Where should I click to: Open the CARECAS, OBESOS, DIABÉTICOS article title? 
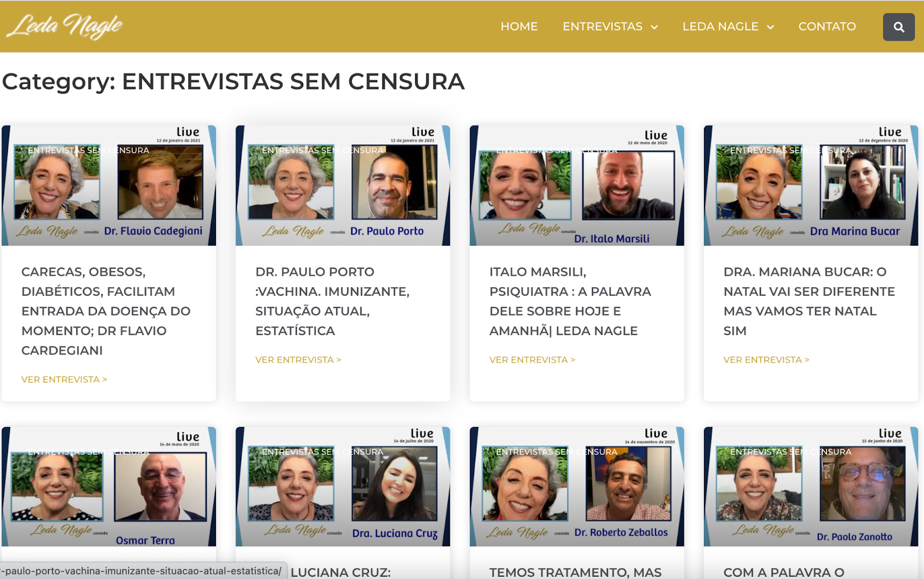click(x=106, y=311)
